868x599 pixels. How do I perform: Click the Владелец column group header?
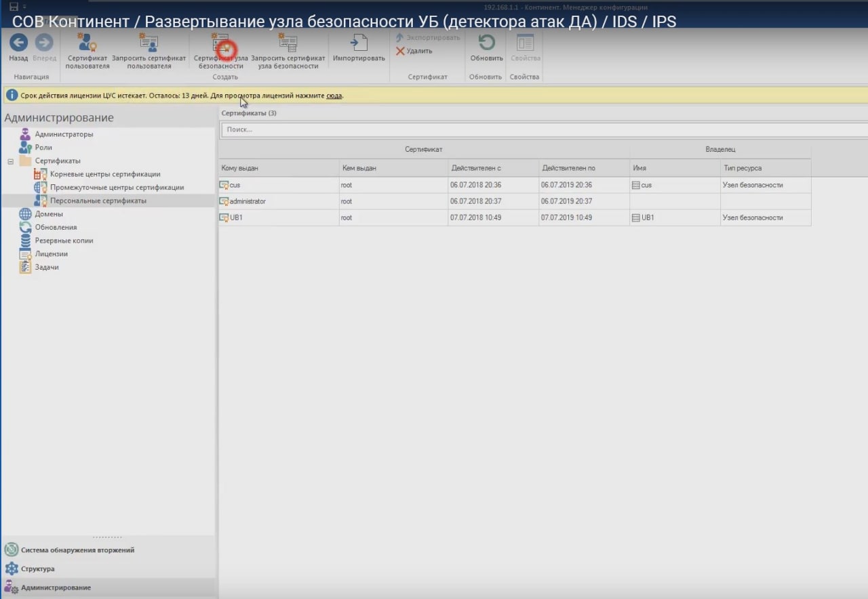coord(720,148)
